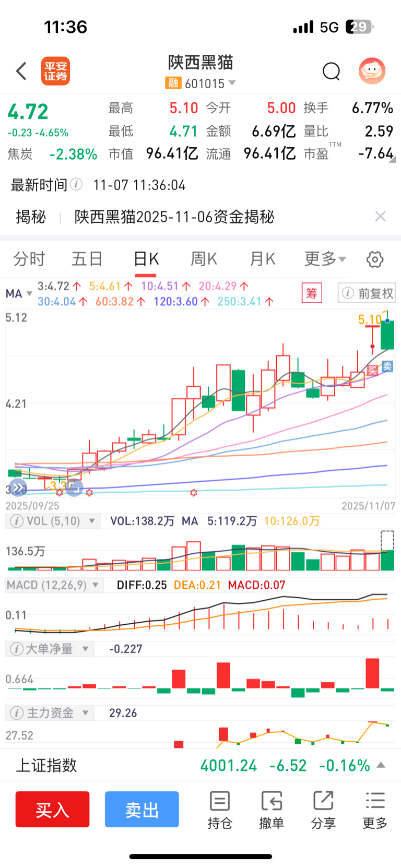Screen dimensions: 401x868
Task: Switch to the 月K tab
Action: click(262, 259)
